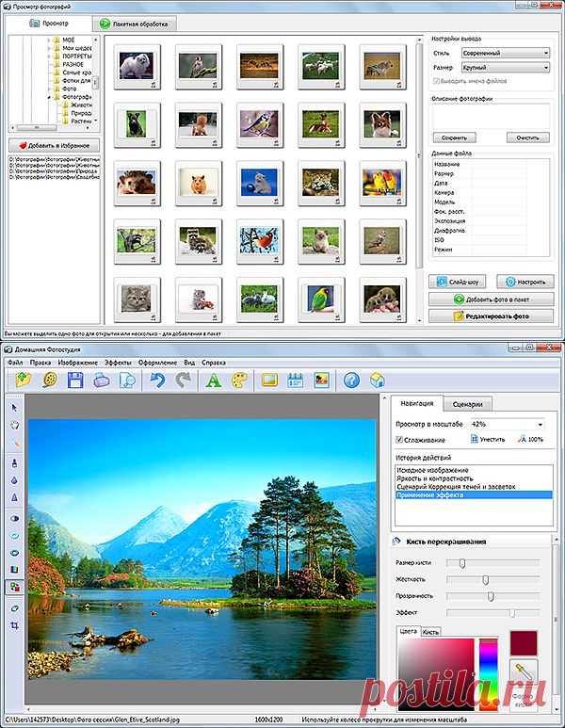The image size is (565, 728).
Task: Open the Навигация tab
Action: click(x=417, y=403)
